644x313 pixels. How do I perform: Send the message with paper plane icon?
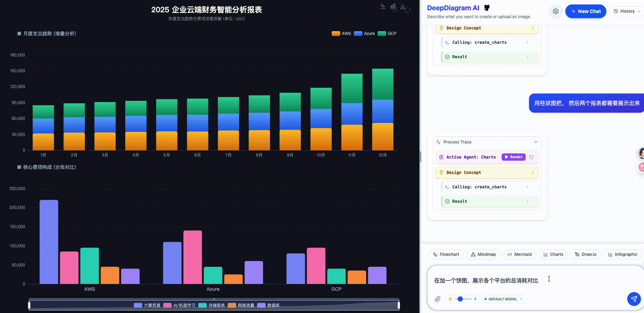(634, 299)
